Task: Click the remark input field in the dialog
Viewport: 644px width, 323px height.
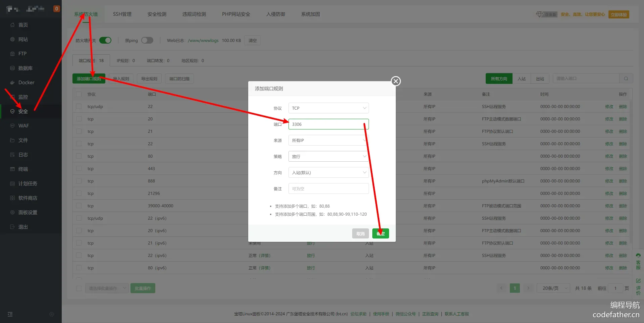Action: 328,189
